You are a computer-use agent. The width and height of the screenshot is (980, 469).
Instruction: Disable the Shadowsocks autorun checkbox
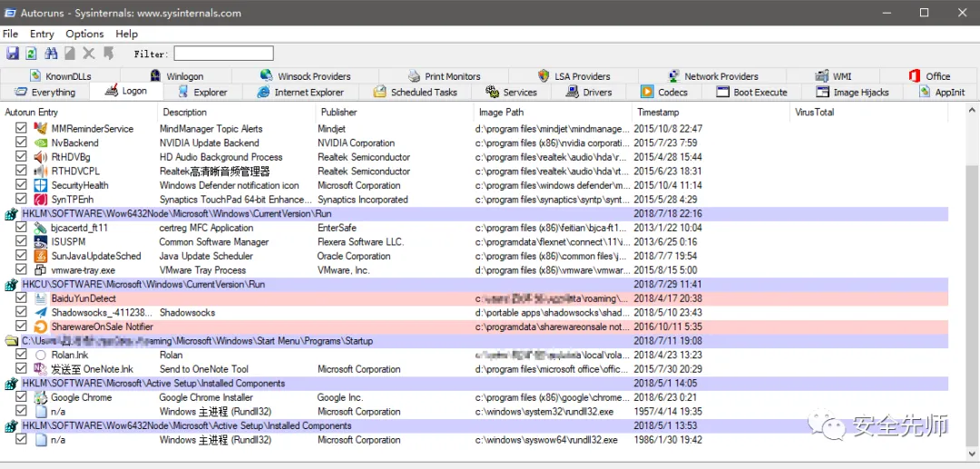pyautogui.click(x=21, y=312)
